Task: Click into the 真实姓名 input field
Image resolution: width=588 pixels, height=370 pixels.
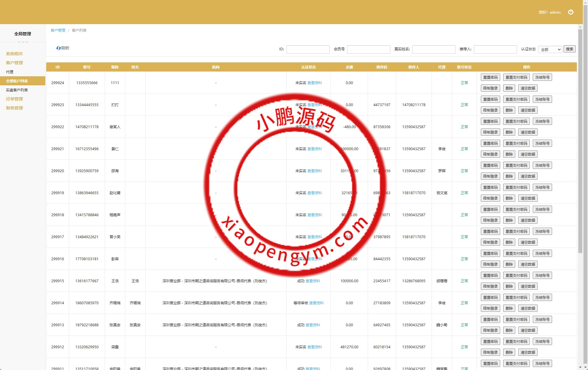Action: click(x=433, y=49)
